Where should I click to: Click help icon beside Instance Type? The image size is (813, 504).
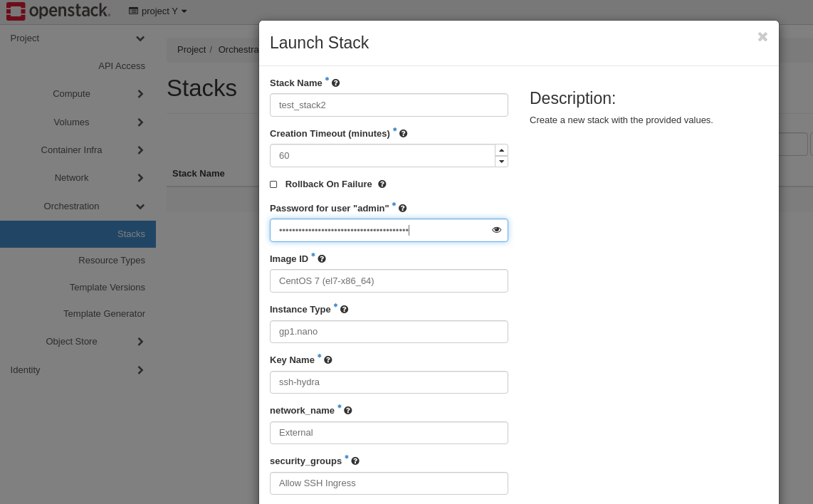coord(345,310)
